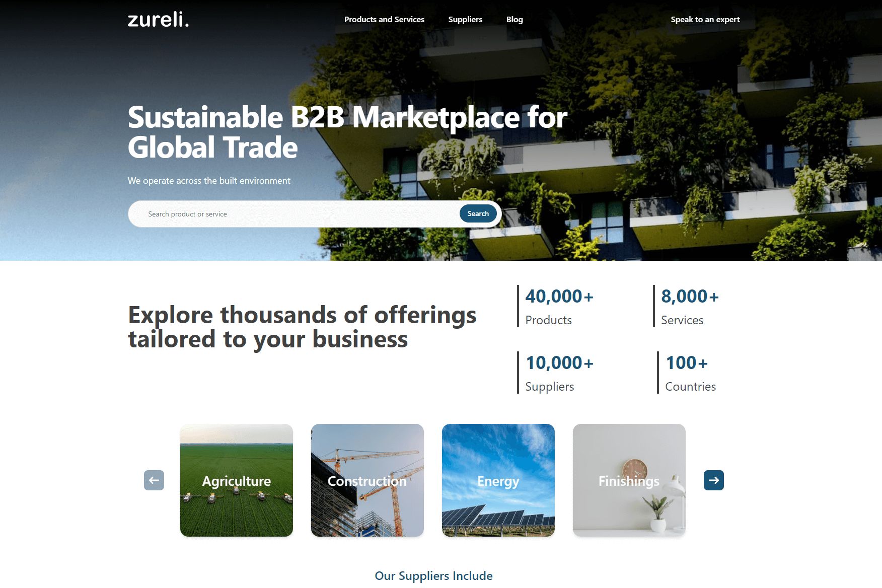
Task: Select the Energy category card
Action: [498, 480]
